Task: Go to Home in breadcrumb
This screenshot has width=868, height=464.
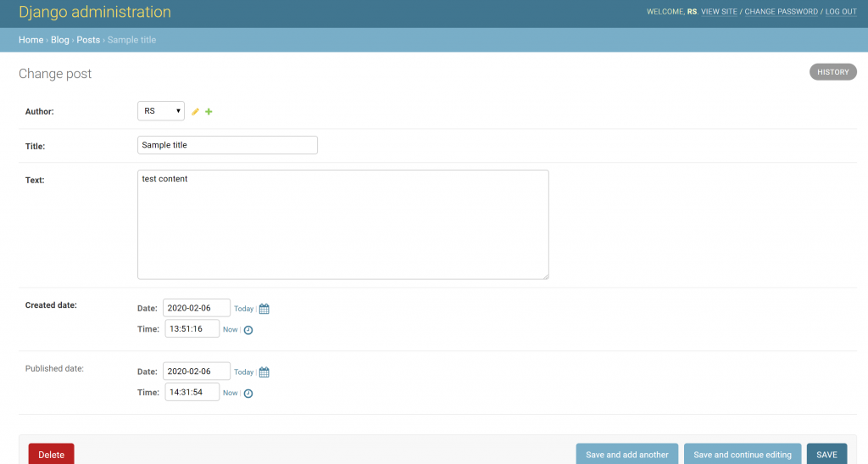Action: (31, 40)
